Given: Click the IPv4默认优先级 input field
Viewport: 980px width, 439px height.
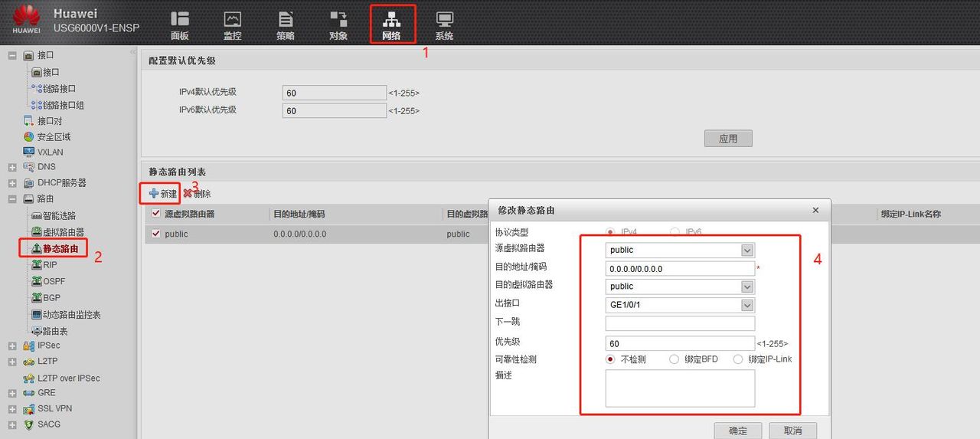Looking at the screenshot, I should tap(335, 93).
